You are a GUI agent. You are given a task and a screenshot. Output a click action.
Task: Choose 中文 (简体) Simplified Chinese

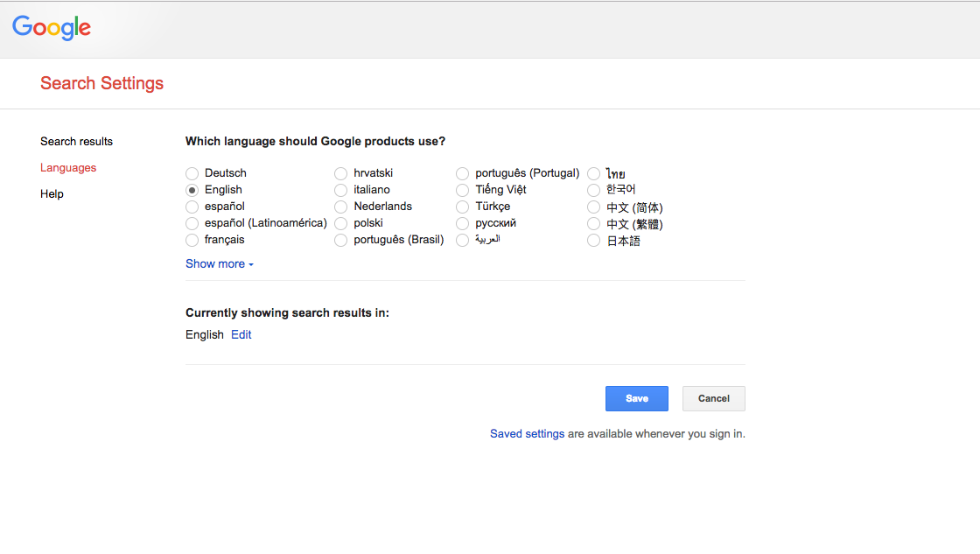[594, 207]
